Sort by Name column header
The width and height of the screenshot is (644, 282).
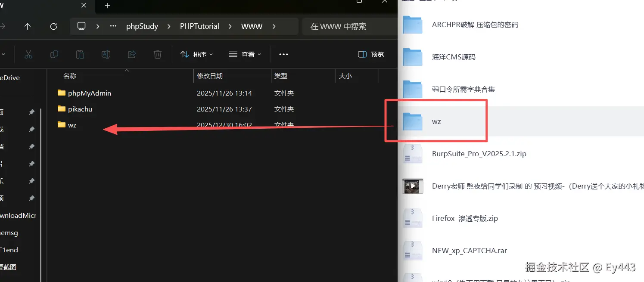click(x=70, y=76)
